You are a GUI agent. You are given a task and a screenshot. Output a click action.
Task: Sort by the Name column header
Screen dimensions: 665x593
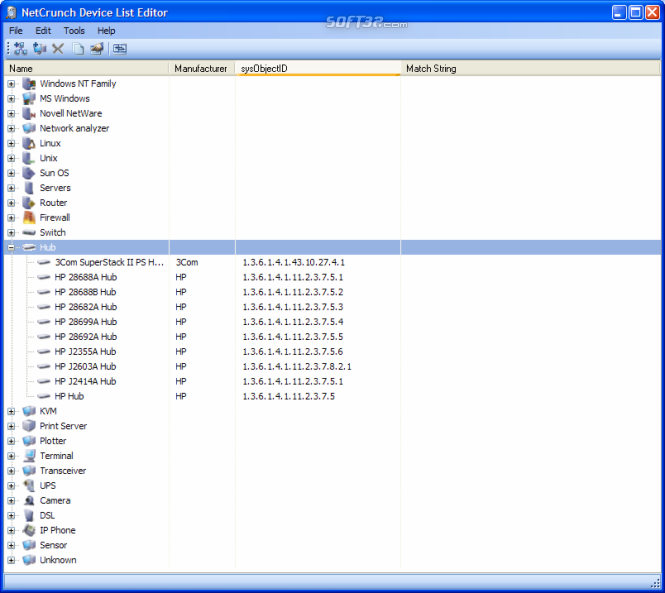(x=87, y=68)
